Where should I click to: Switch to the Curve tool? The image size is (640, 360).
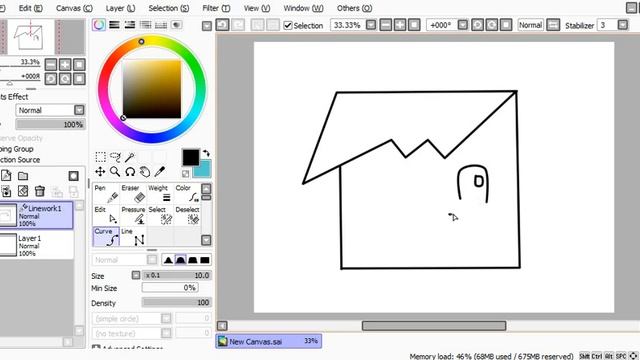click(106, 237)
